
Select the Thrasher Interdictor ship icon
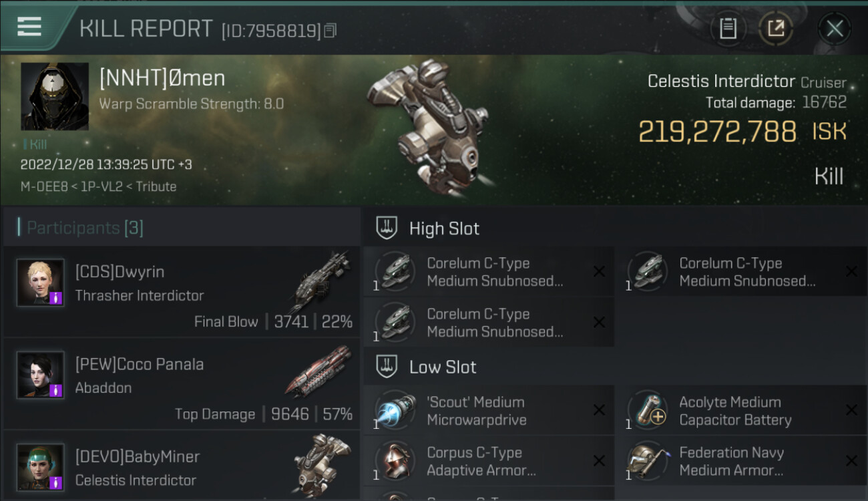pyautogui.click(x=320, y=281)
